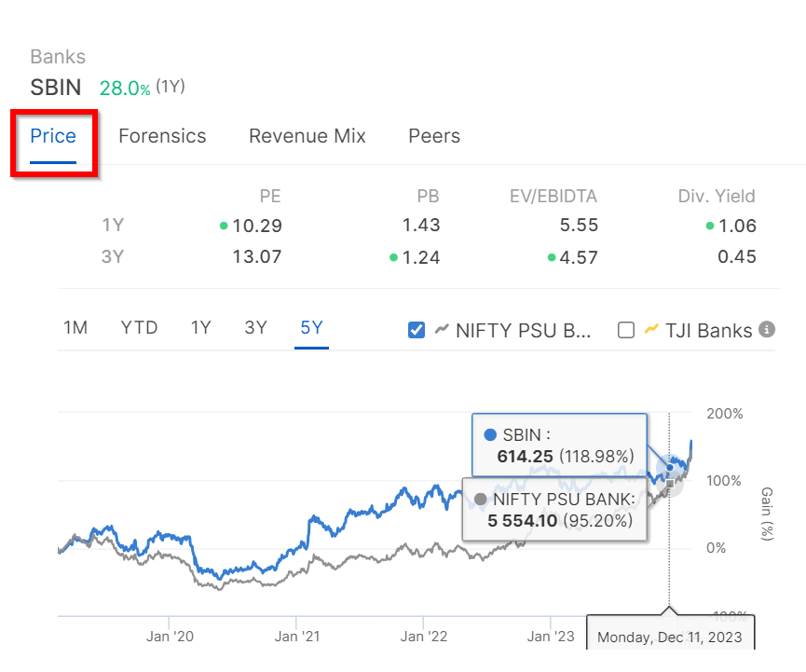
Task: Enable the TJI Banks comparison checkbox
Action: [x=625, y=330]
